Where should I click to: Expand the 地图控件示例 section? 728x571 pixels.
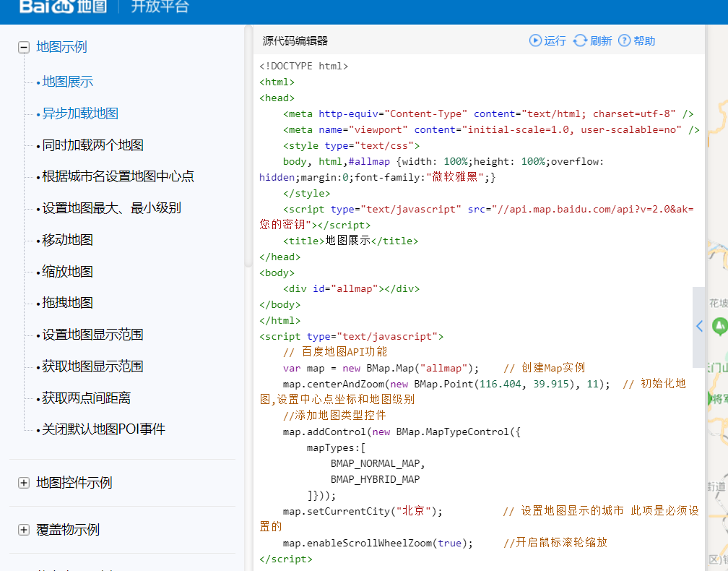[24, 483]
